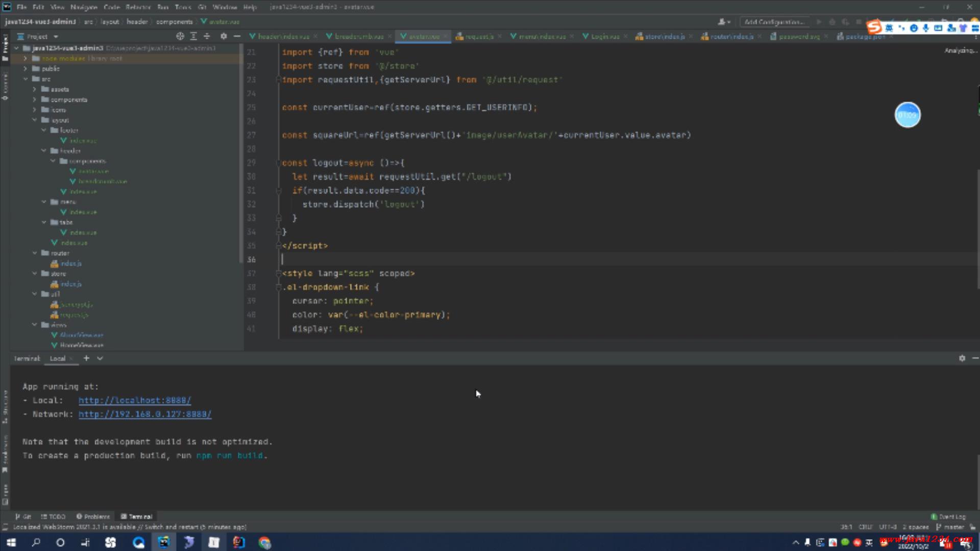This screenshot has height=551, width=980.
Task: Open Chrome from the taskbar
Action: pos(264,542)
